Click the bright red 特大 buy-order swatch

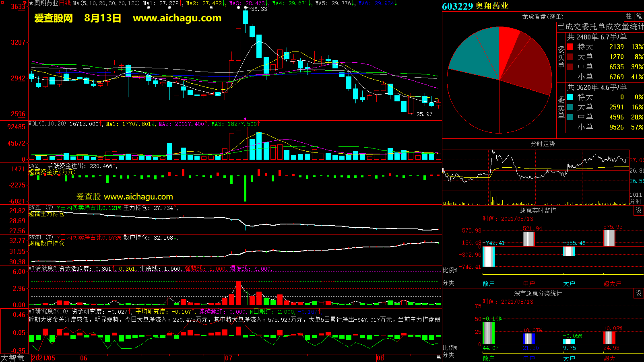pyautogui.click(x=570, y=47)
